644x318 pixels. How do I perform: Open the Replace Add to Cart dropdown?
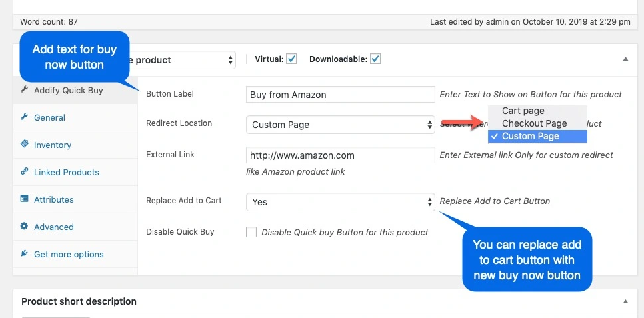(x=340, y=202)
